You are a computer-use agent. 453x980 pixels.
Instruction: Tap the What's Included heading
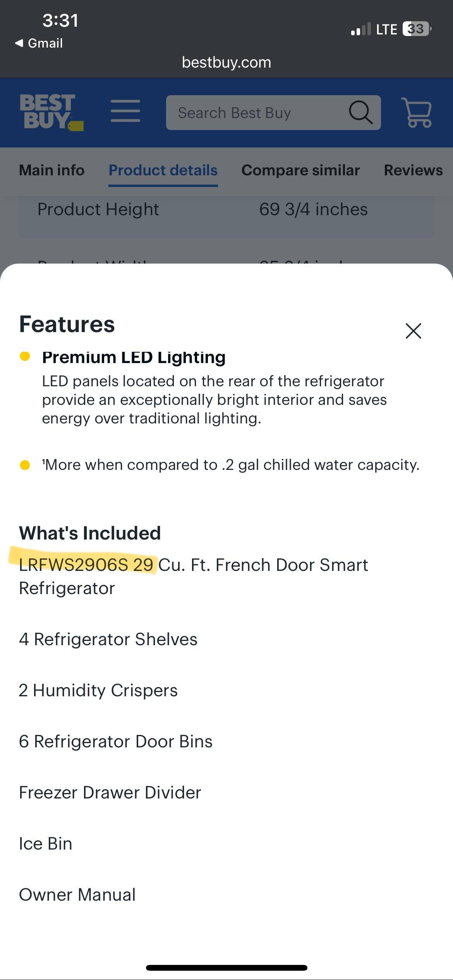click(90, 533)
